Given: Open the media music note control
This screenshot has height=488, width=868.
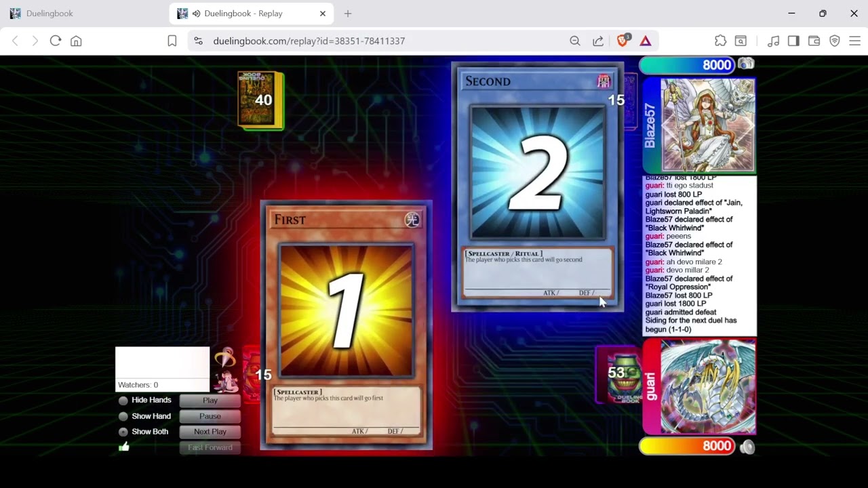Looking at the screenshot, I should (773, 41).
